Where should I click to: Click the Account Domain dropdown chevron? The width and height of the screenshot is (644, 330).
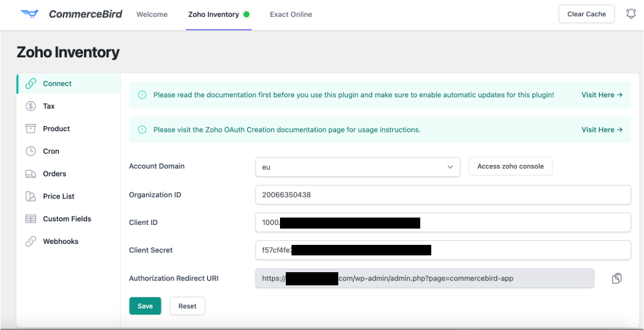450,167
